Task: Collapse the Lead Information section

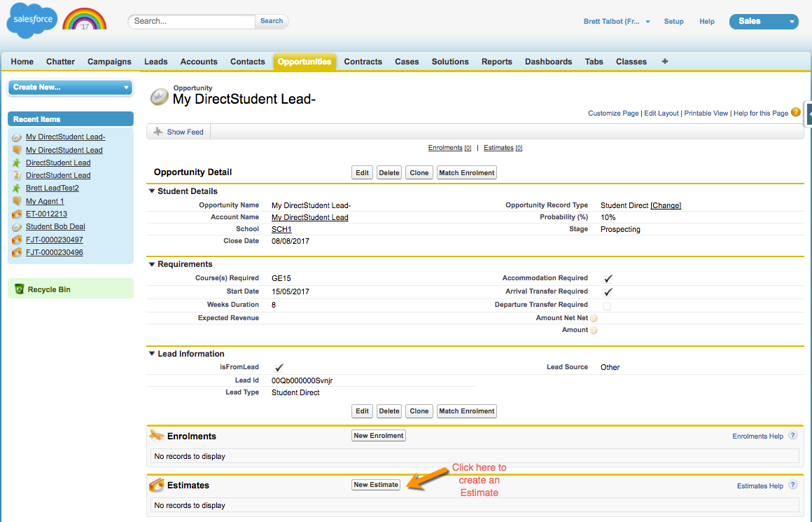Action: click(152, 354)
